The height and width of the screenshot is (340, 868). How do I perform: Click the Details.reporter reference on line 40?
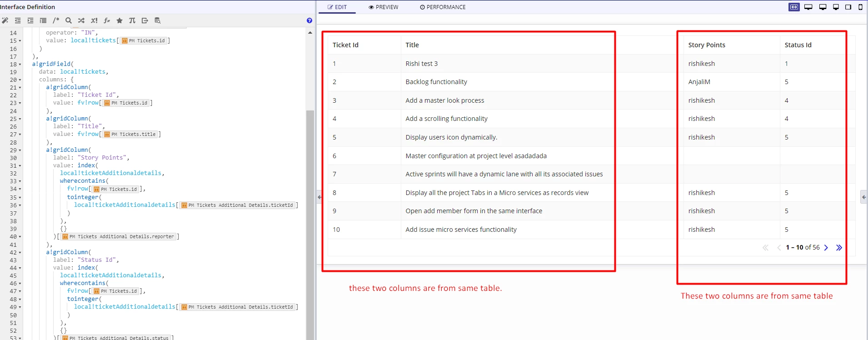coord(118,237)
